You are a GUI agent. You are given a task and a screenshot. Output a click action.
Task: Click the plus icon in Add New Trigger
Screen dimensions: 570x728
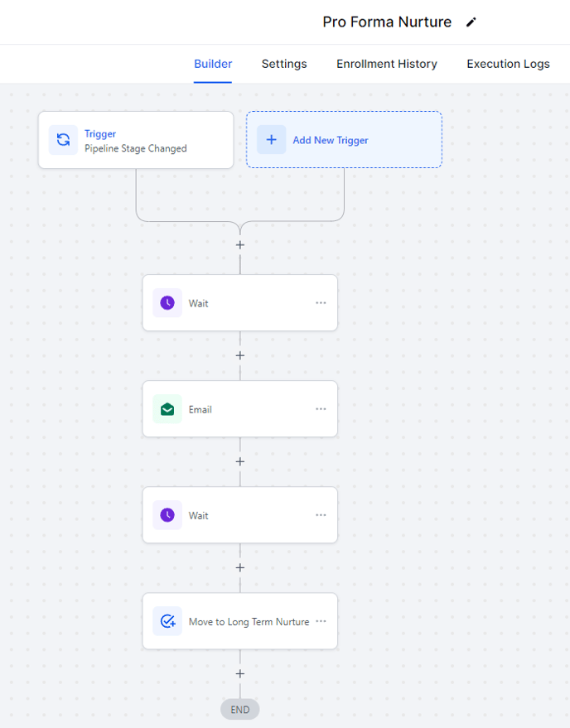point(271,140)
